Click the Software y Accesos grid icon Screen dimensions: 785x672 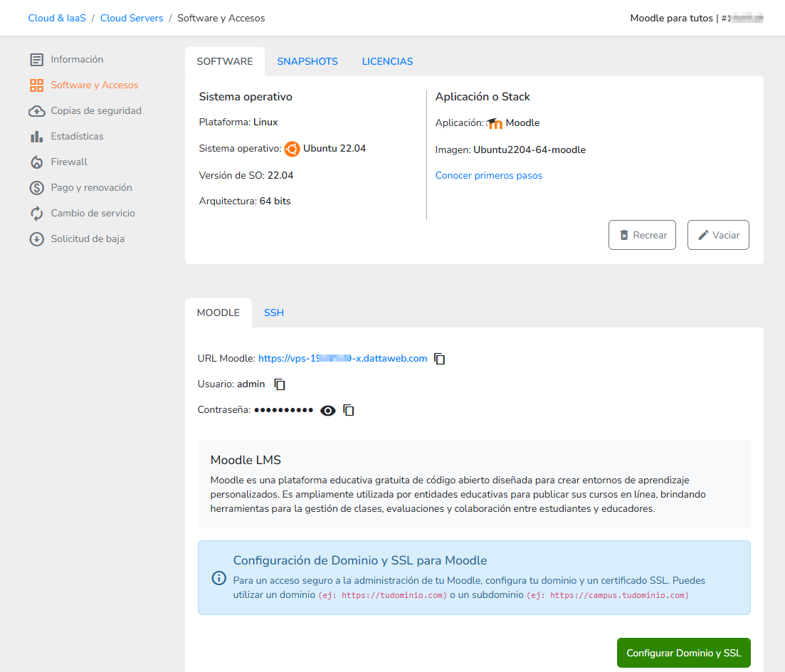36,85
